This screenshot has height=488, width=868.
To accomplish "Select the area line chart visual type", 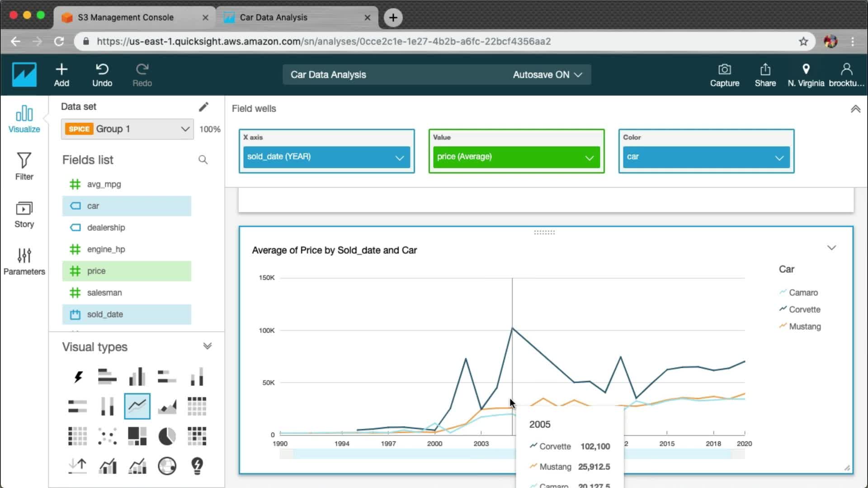I will (x=167, y=406).
